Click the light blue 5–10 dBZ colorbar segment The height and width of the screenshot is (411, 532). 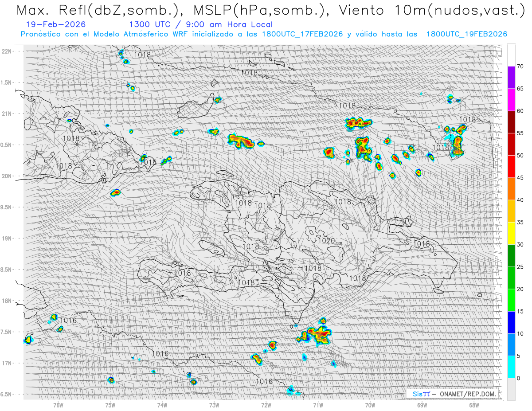click(511, 344)
